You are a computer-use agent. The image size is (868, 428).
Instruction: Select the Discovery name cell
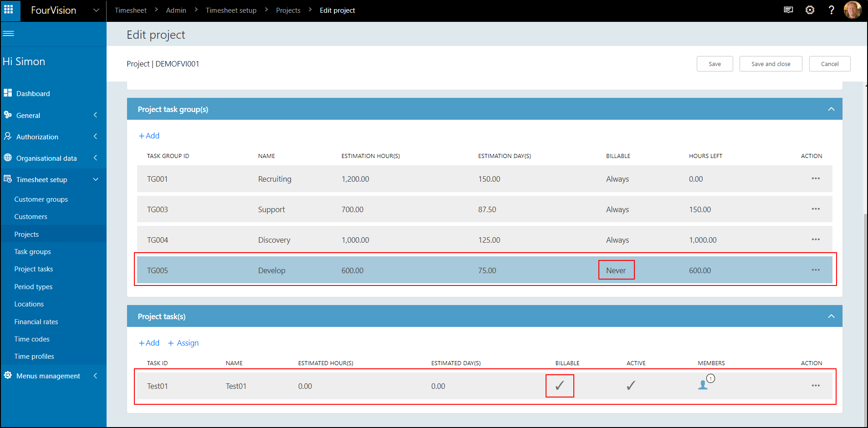coord(274,240)
